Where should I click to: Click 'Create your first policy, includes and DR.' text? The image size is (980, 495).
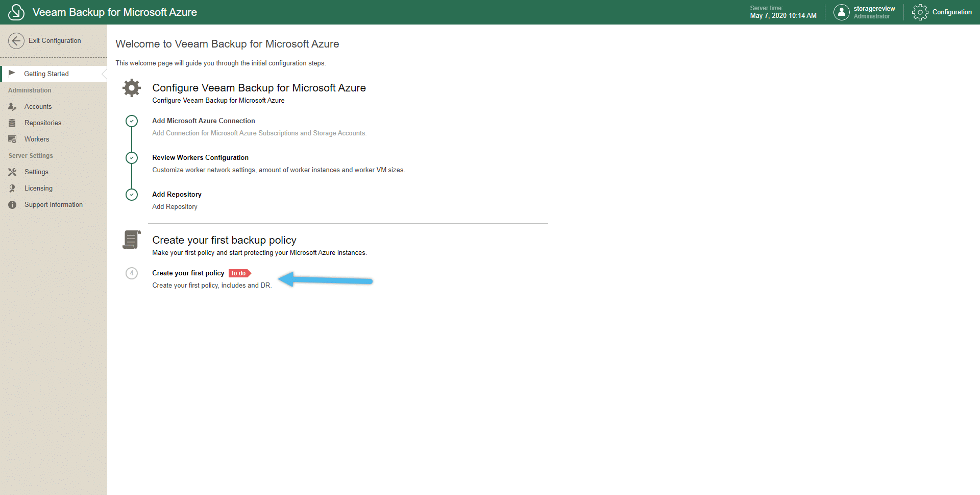click(212, 285)
